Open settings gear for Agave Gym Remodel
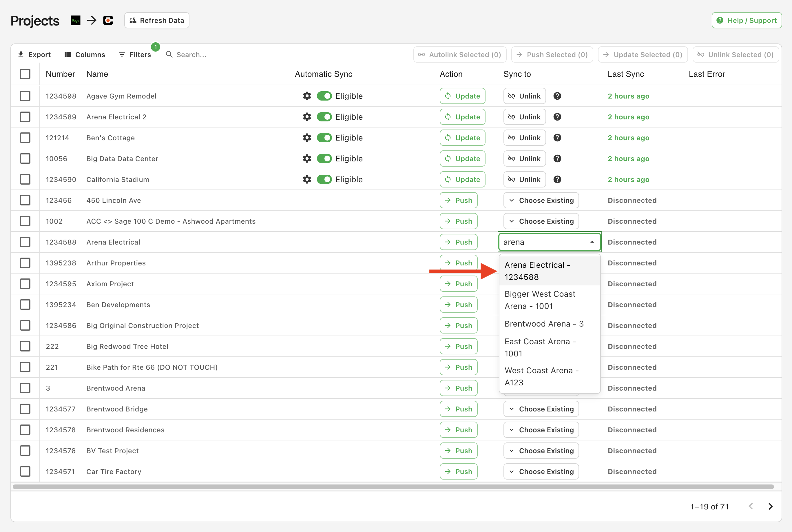Image resolution: width=792 pixels, height=532 pixels. point(307,96)
